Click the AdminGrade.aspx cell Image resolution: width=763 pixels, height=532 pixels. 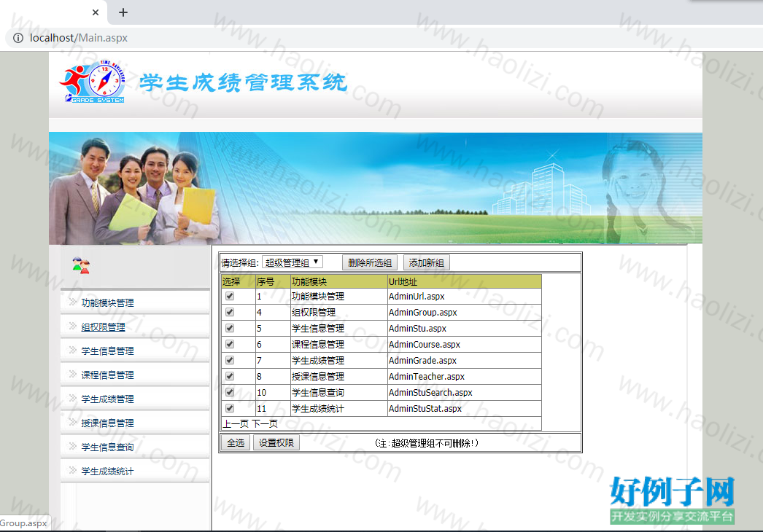pos(464,360)
